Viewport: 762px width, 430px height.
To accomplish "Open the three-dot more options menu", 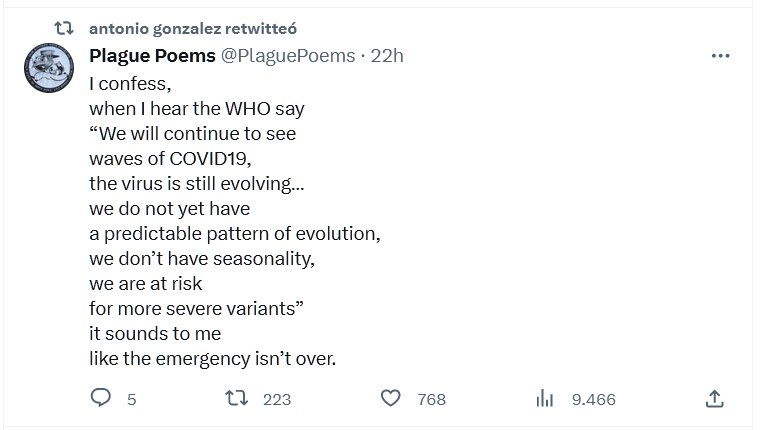I will click(x=720, y=56).
